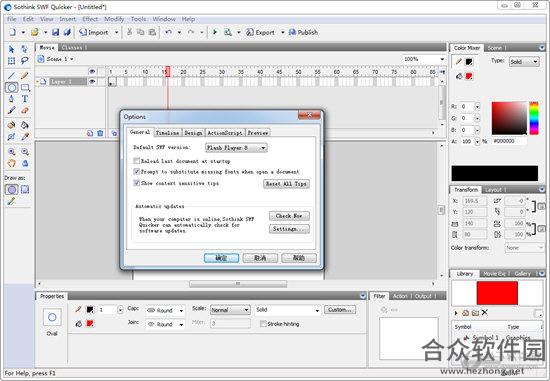This screenshot has width=550, height=381.
Task: Click the New document icon
Action: 13,32
